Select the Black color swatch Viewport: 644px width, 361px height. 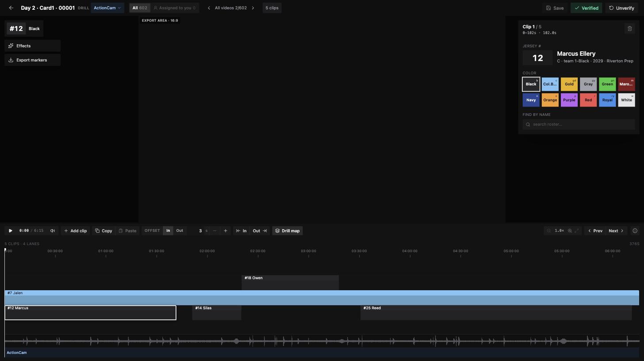coord(531,84)
